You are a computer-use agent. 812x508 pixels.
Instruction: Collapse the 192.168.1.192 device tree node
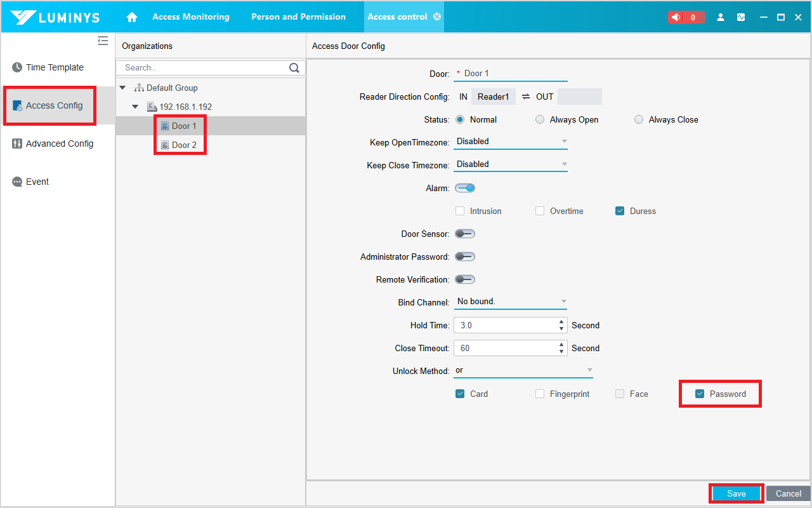pos(135,107)
